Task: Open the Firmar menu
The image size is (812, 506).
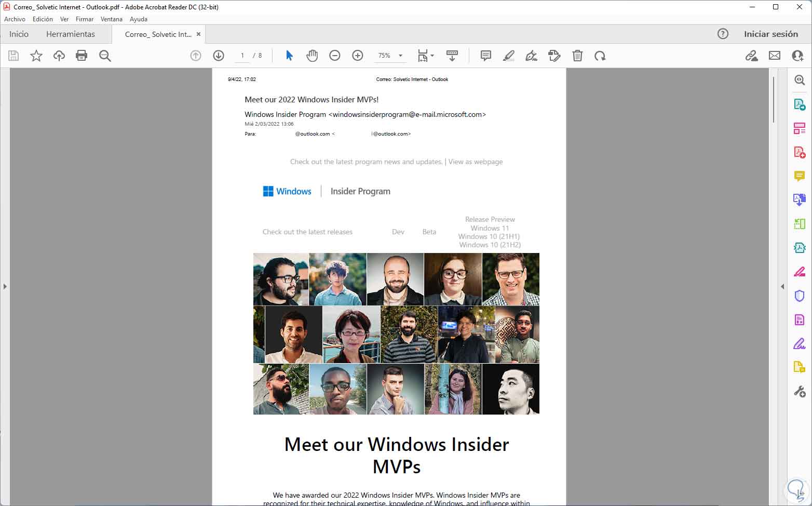Action: (x=85, y=19)
